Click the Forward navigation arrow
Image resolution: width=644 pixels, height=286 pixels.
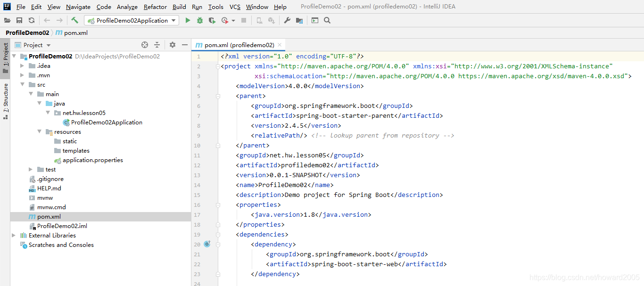[59, 20]
